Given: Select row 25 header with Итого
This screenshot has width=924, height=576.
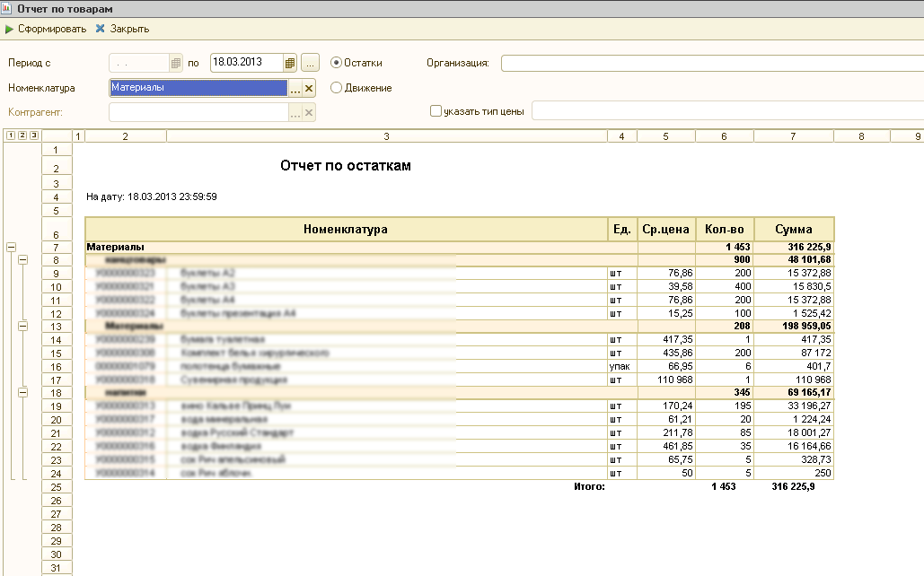Looking at the screenshot, I should coord(56,486).
